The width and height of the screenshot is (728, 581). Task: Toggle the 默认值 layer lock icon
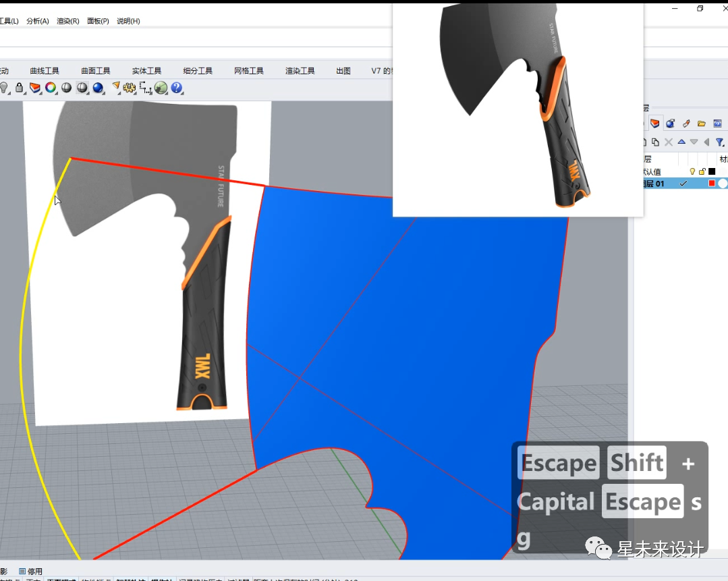pos(702,171)
